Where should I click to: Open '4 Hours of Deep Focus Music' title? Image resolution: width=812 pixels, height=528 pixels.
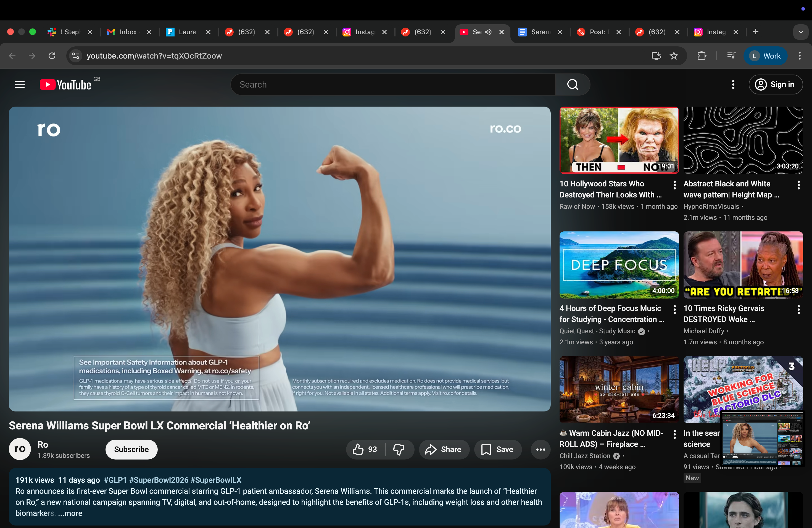pos(612,314)
